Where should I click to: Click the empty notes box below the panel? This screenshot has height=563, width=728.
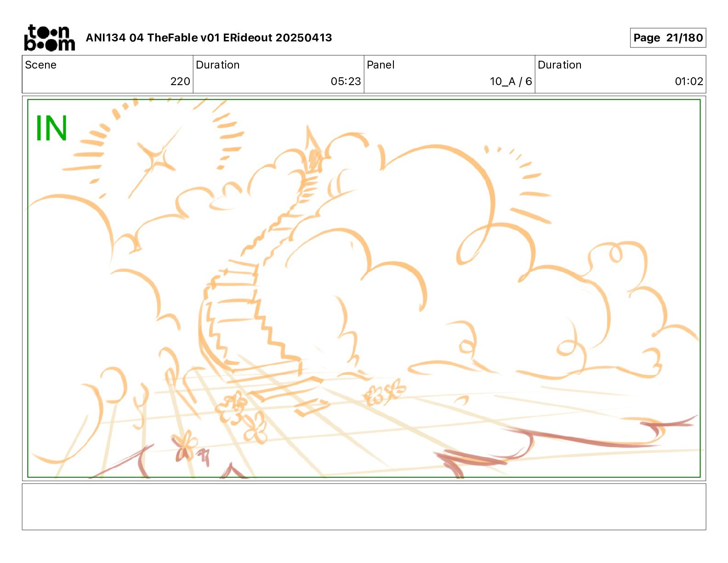click(364, 507)
